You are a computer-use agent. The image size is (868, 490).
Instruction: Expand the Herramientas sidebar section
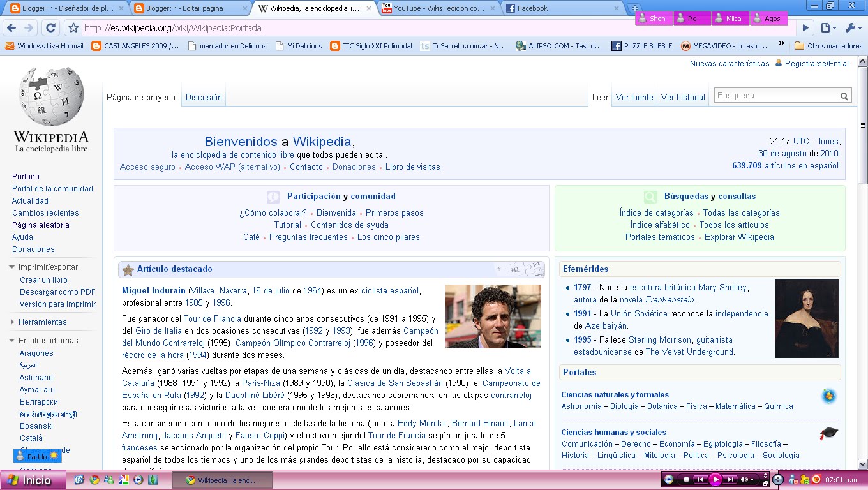pyautogui.click(x=38, y=322)
